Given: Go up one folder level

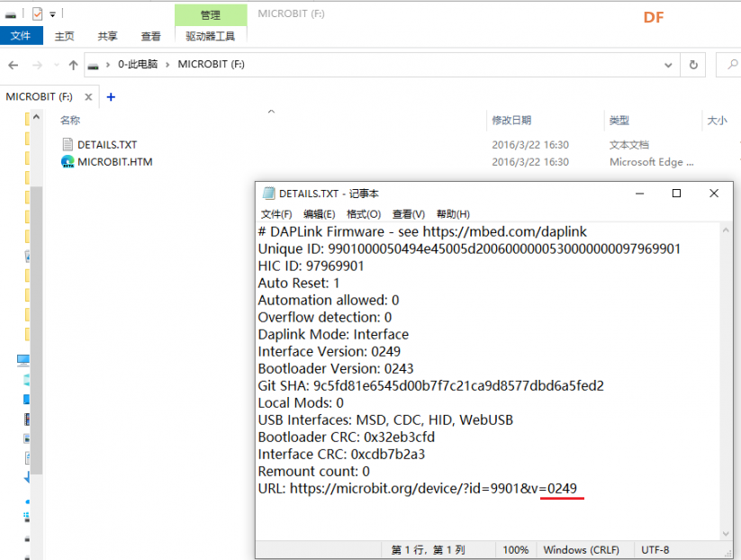Looking at the screenshot, I should (73, 65).
